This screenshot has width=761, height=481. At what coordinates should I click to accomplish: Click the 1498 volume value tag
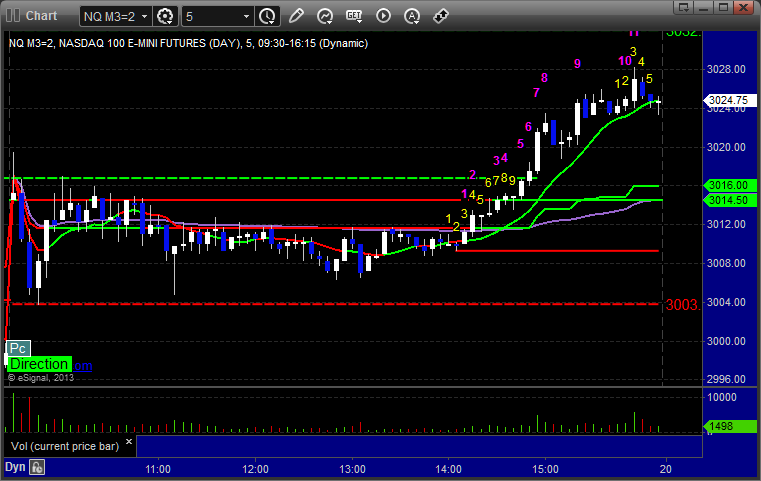point(729,426)
